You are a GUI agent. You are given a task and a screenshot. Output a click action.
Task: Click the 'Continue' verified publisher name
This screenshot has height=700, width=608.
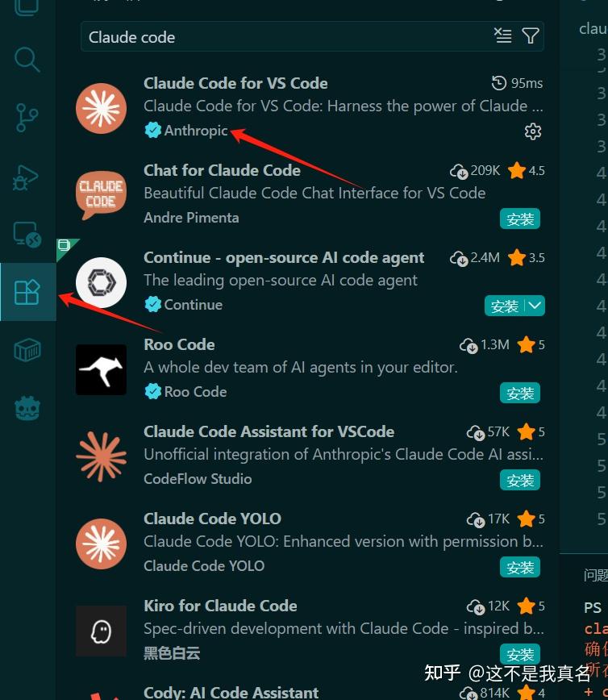pyautogui.click(x=194, y=305)
